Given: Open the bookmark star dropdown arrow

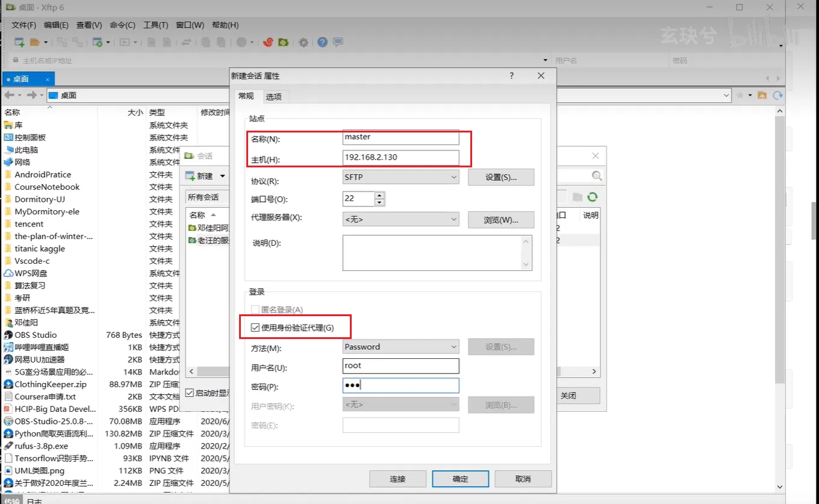Looking at the screenshot, I should (750, 95).
